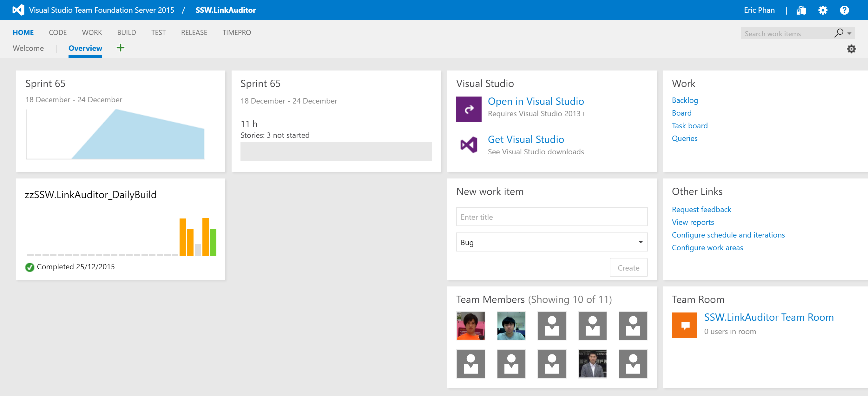Viewport: 868px width, 396px height.
Task: Open the Task board link
Action: (x=689, y=125)
